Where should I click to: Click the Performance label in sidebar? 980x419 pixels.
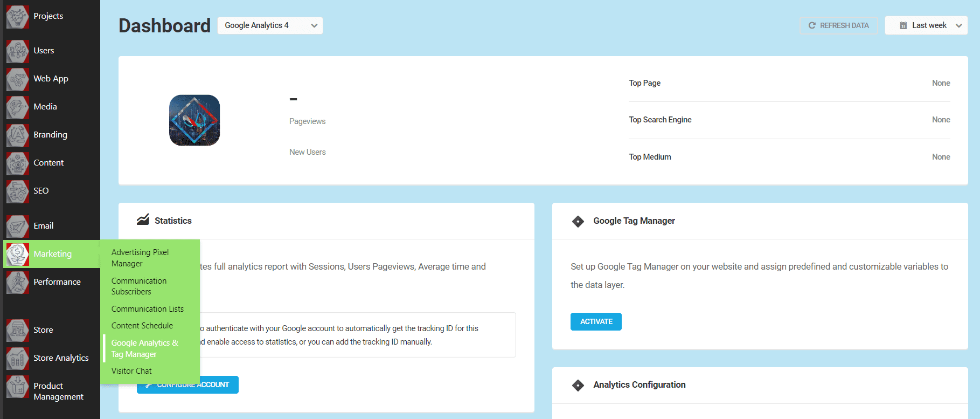tap(57, 282)
